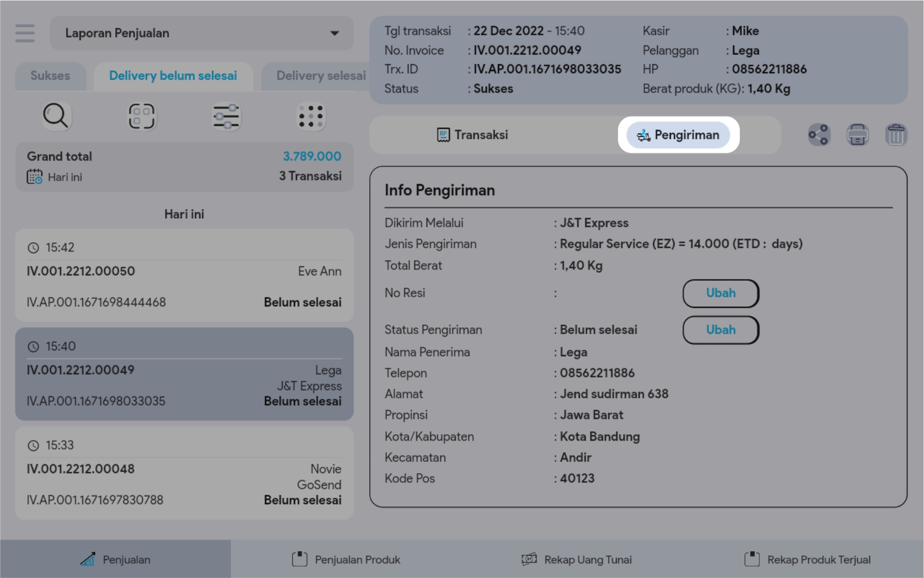This screenshot has width=924, height=578.
Task: Click the dotted grid view icon
Action: coord(311,116)
